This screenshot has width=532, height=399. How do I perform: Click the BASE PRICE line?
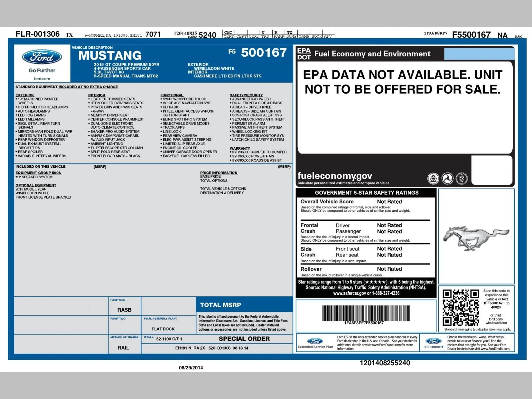(x=210, y=176)
